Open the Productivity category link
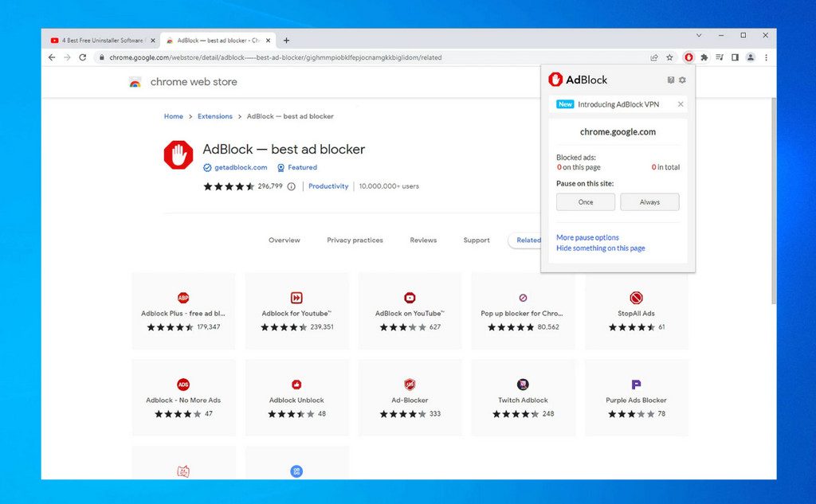The height and width of the screenshot is (504, 816). click(x=328, y=186)
